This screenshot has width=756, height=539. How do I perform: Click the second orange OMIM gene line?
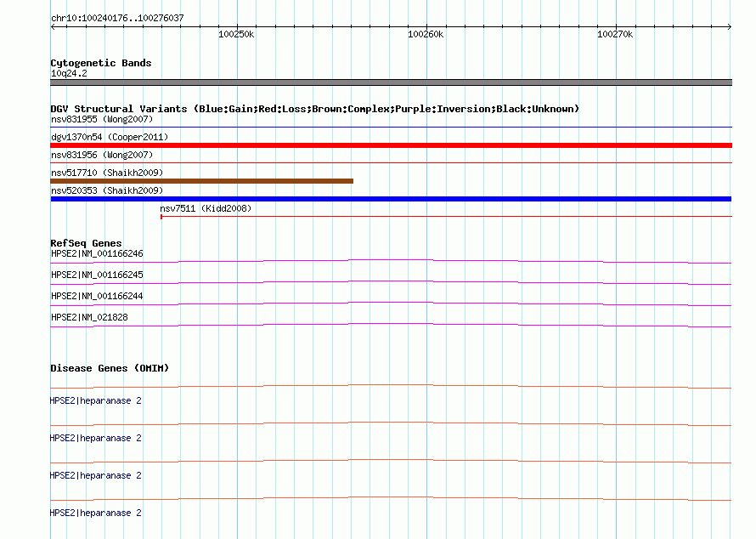391,423
